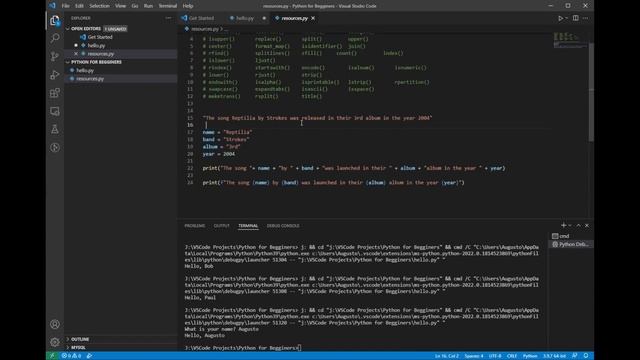
Task: Switch to the Problems panel tab
Action: point(195,226)
